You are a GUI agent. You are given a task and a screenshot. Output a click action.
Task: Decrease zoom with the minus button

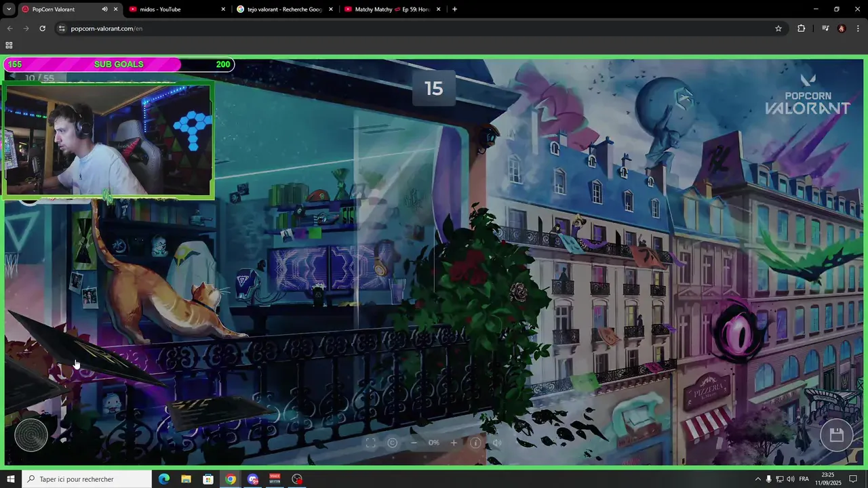pos(414,443)
